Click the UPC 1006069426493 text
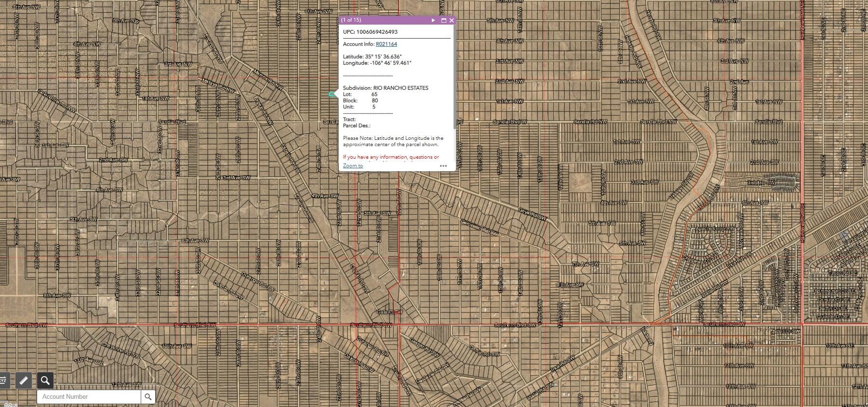Image resolution: width=868 pixels, height=407 pixels. click(370, 32)
